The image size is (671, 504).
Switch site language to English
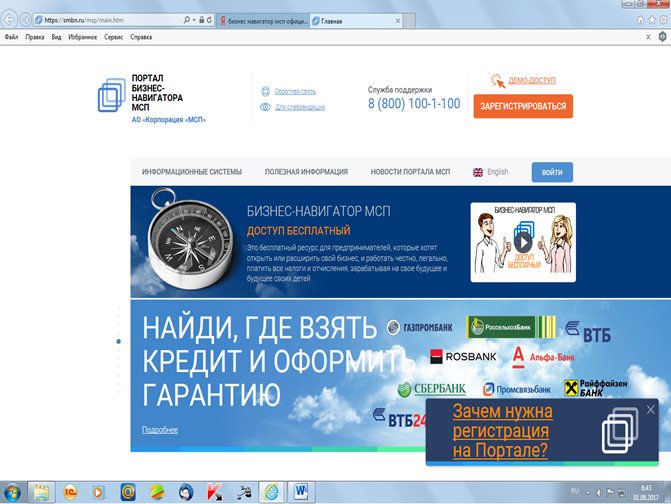coord(497,172)
